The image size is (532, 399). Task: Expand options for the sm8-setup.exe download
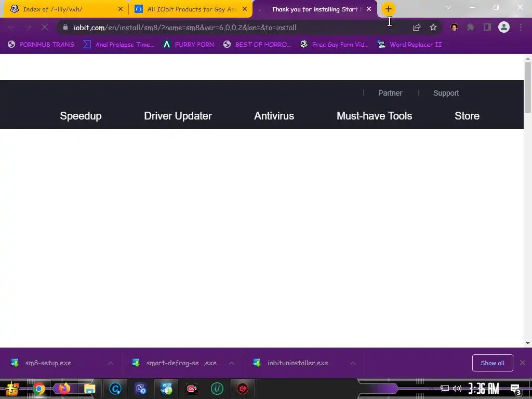(x=111, y=363)
